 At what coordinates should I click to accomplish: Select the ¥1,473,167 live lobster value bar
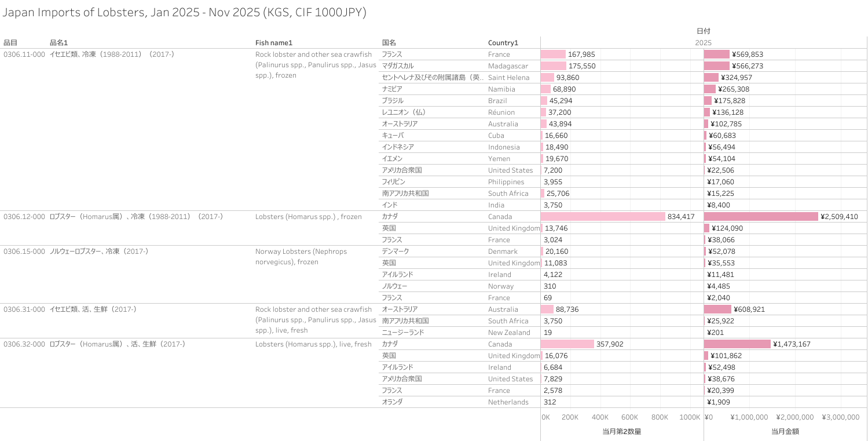point(737,344)
